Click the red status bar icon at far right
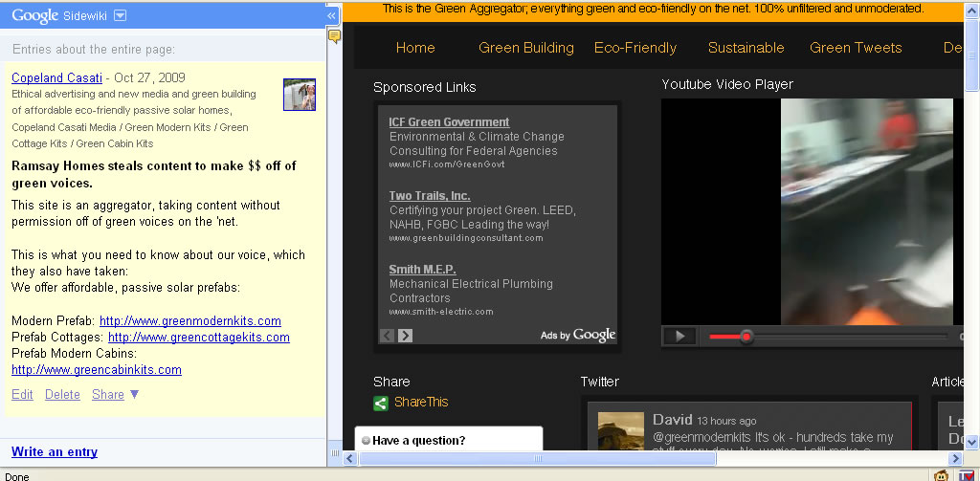Screen dimensions: 980x481 tap(966, 475)
